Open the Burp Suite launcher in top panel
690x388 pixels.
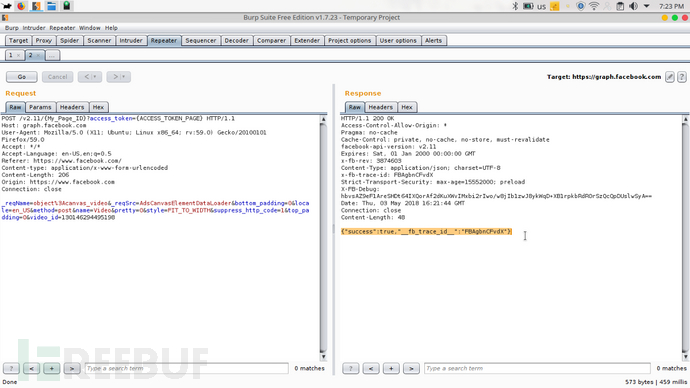(36, 6)
